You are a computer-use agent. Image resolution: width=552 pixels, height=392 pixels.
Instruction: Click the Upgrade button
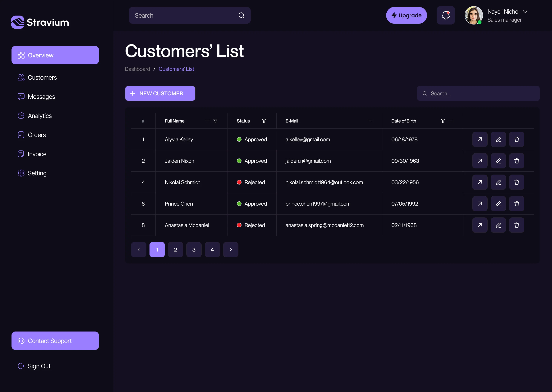(x=406, y=15)
